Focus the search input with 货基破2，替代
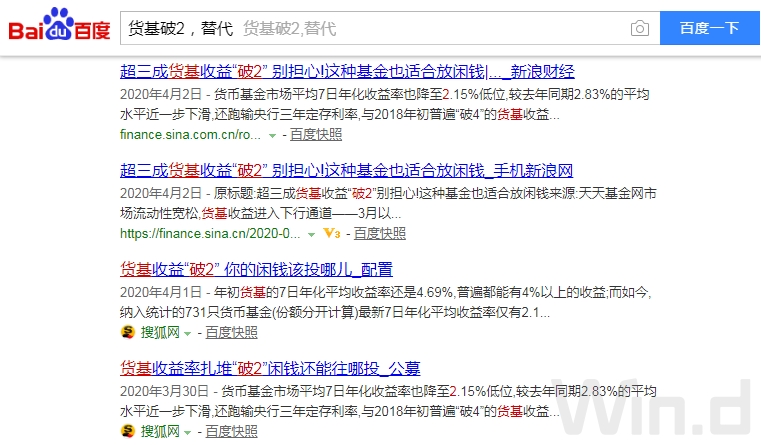This screenshot has height=445, width=761. [x=390, y=28]
